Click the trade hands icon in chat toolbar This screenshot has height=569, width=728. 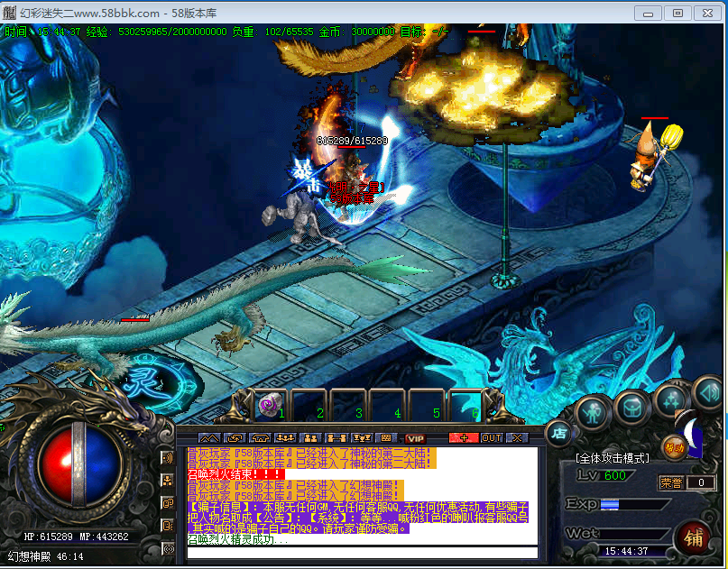[x=235, y=438]
